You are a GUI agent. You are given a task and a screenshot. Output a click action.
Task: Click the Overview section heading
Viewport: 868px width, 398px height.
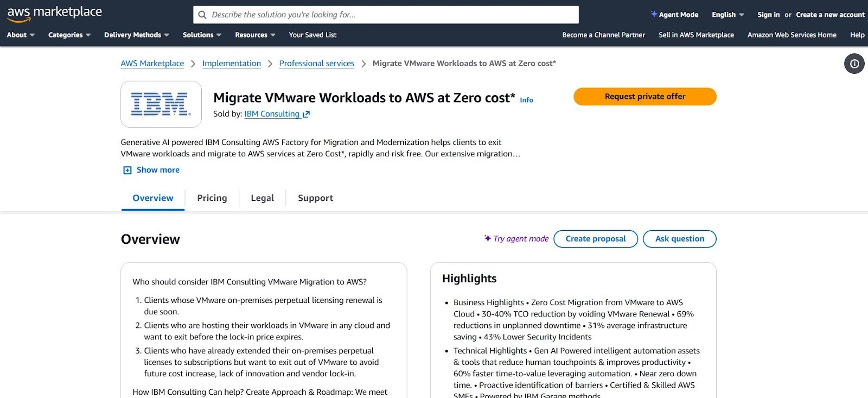[150, 239]
